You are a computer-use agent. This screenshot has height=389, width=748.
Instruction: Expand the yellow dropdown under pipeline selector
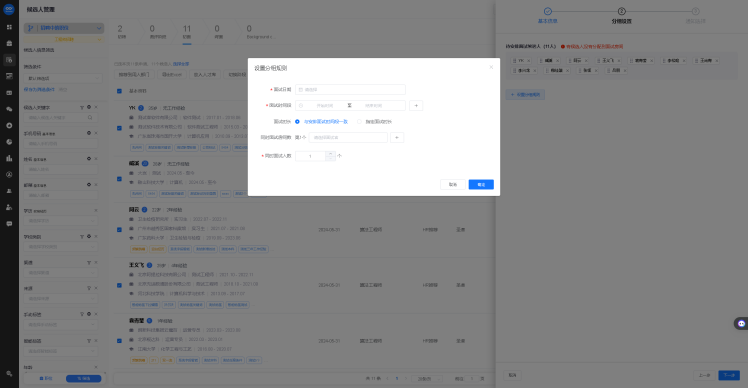point(64,40)
